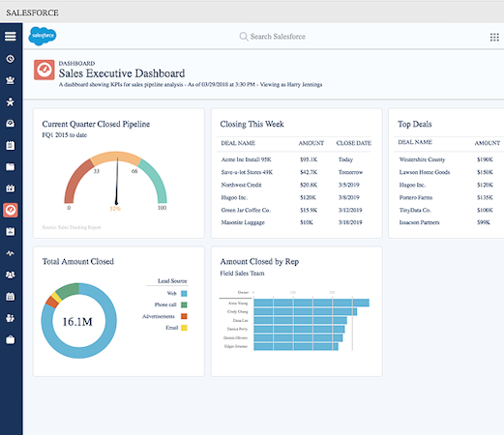Click the Web blue legend swatch

tap(184, 294)
